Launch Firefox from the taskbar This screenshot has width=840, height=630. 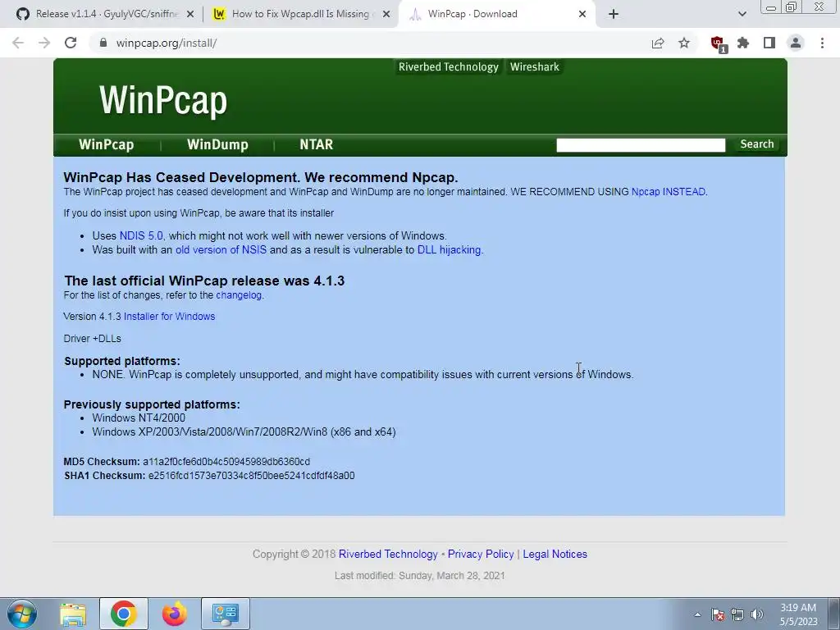click(x=174, y=614)
